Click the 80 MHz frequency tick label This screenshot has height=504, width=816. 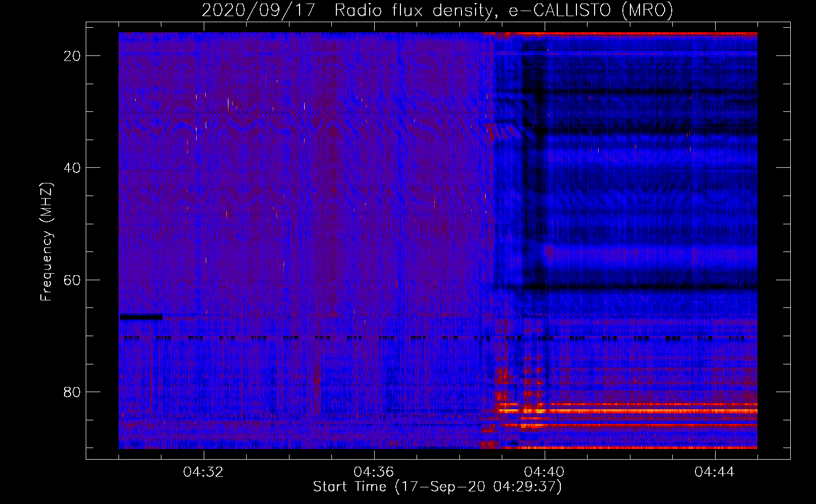[x=72, y=392]
